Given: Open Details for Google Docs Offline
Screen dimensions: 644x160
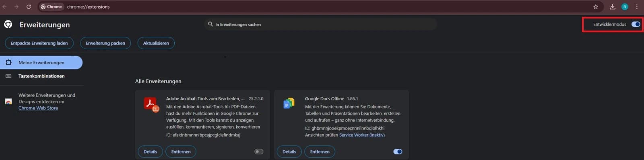Looking at the screenshot, I should pyautogui.click(x=289, y=152).
